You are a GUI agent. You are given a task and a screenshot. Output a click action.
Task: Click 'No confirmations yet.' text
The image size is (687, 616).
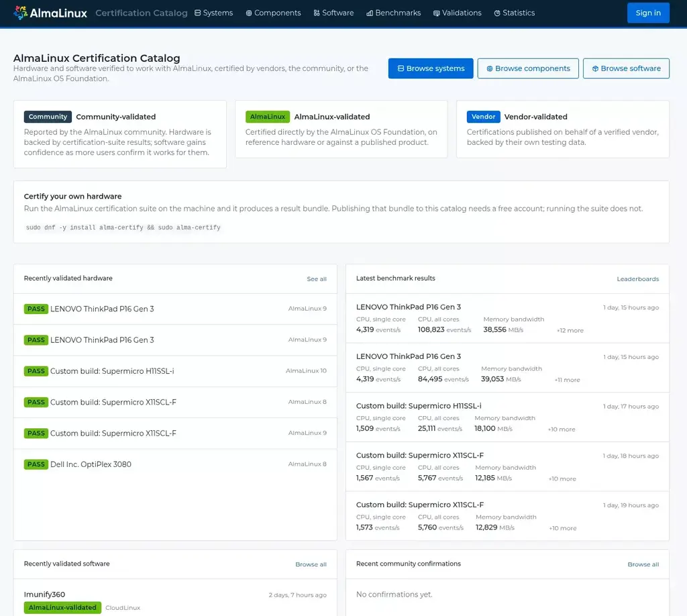(x=394, y=595)
